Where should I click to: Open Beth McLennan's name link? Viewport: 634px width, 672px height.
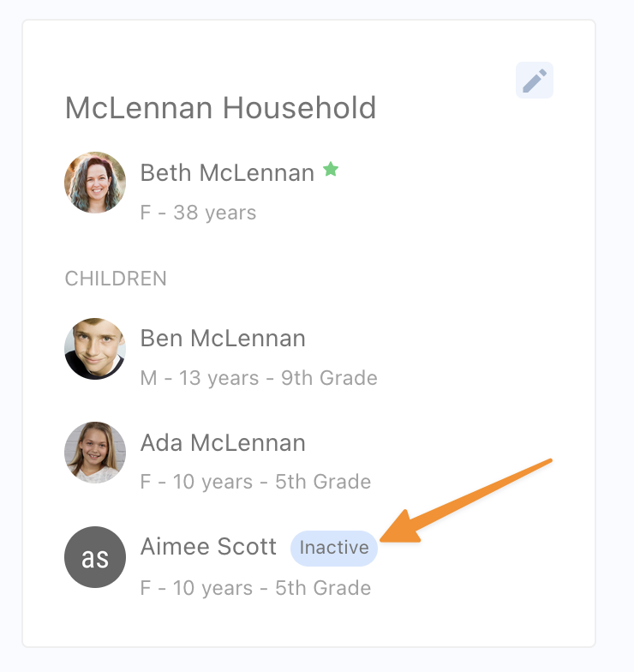coord(227,173)
